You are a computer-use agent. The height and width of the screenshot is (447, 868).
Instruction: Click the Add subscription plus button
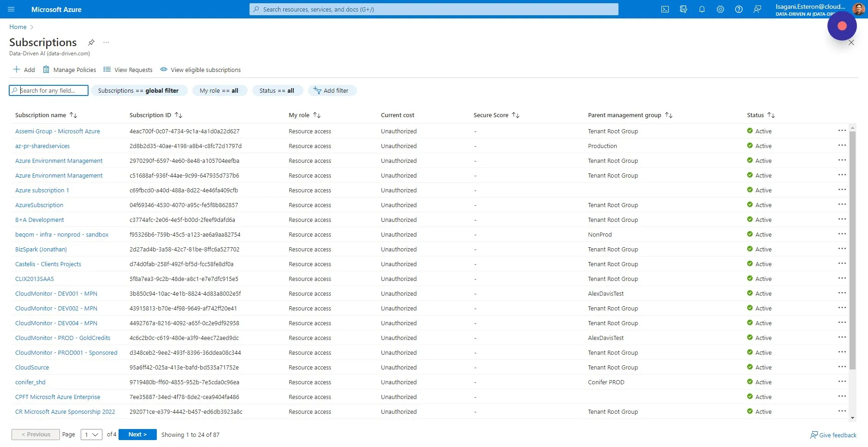point(24,70)
